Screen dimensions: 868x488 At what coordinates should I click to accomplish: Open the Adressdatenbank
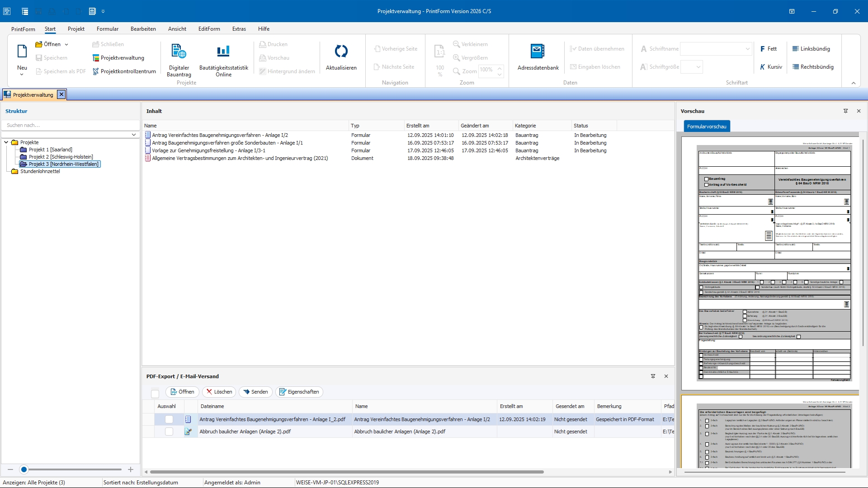(538, 52)
